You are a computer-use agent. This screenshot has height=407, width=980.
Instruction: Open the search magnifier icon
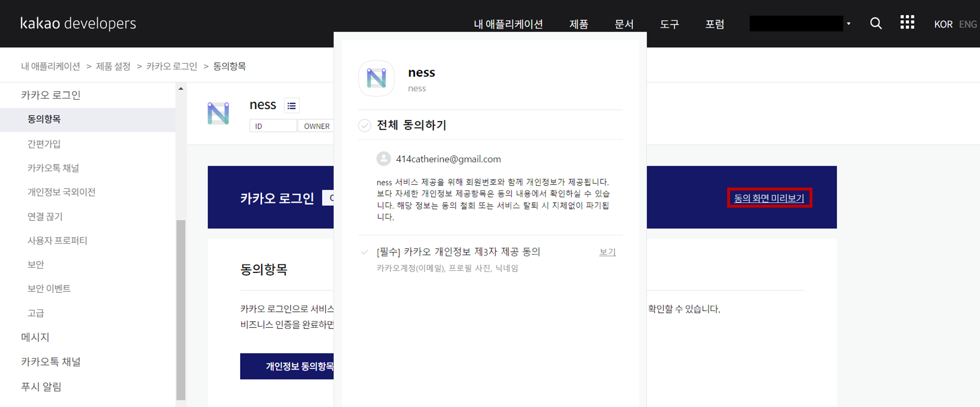pyautogui.click(x=876, y=23)
